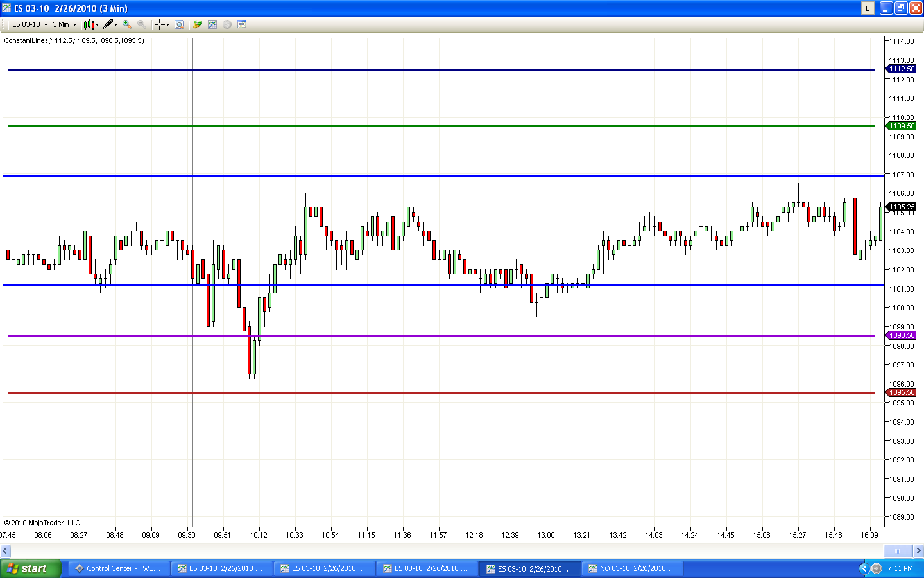Viewport: 924px width, 578px height.
Task: Click the horizontal scrollbar right arrow
Action: coord(918,550)
